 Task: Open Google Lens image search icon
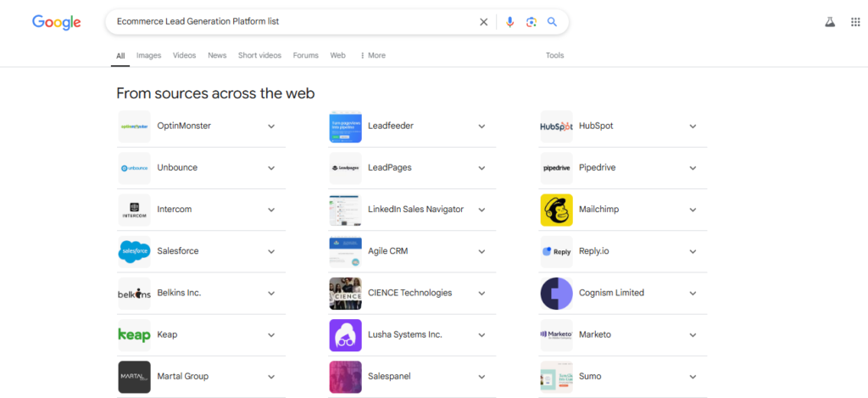pos(531,21)
